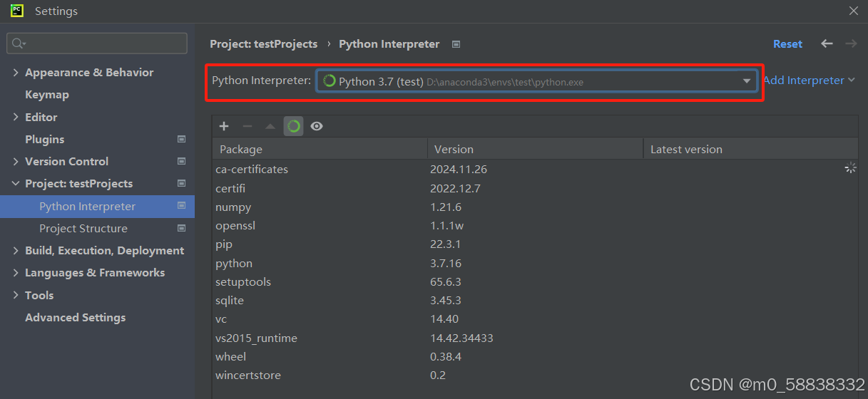This screenshot has width=868, height=399.
Task: Click the project-level icon beside Project Structure
Action: [181, 228]
